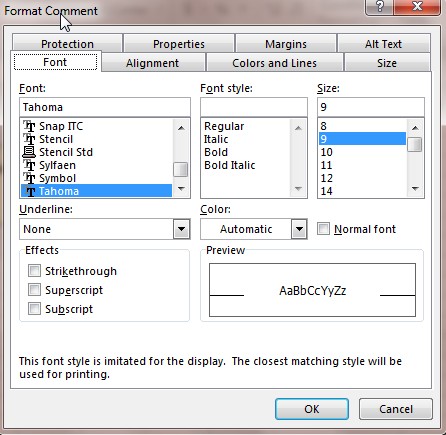Click the size list scroll down arrow
This screenshot has height=435, width=446.
[415, 189]
